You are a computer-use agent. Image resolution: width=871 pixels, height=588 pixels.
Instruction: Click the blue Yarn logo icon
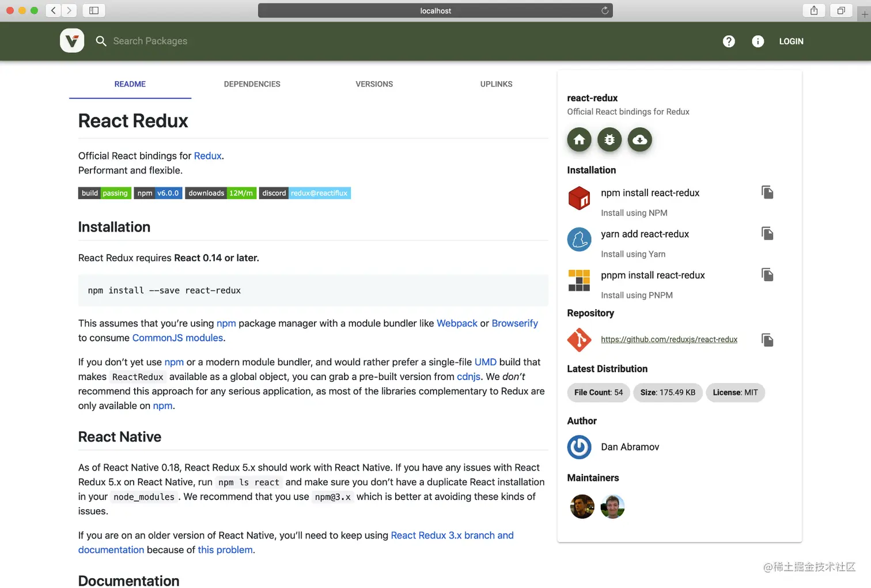[579, 240]
